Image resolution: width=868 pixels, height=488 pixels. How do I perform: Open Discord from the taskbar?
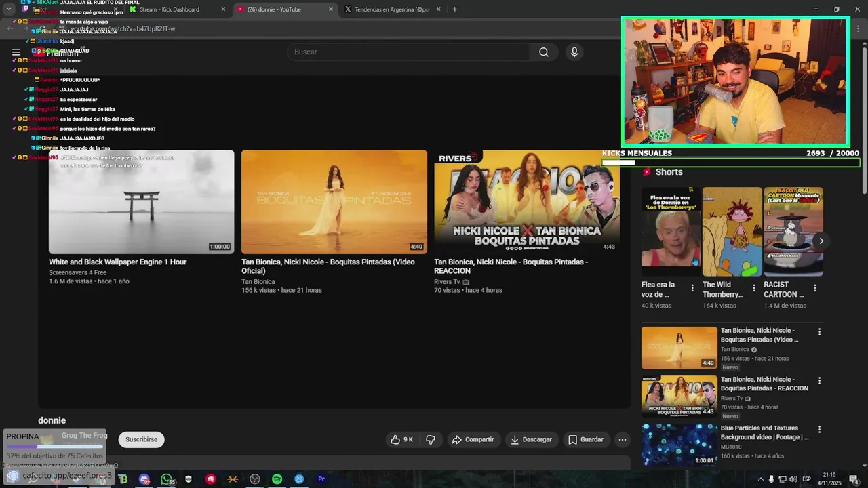(144, 479)
